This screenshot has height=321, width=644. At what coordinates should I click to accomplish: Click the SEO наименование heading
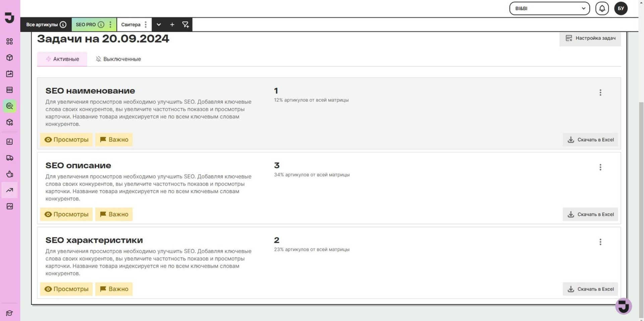click(x=90, y=91)
